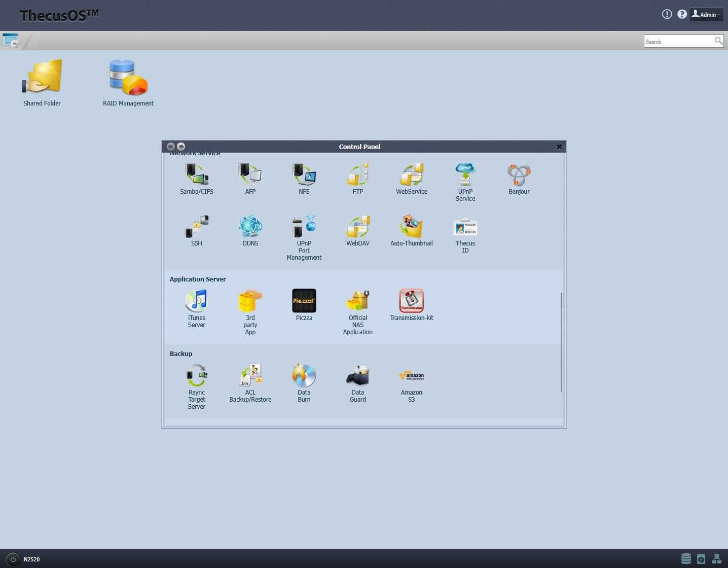Open SSH service settings
Viewport: 728px width, 568px height.
pyautogui.click(x=197, y=230)
